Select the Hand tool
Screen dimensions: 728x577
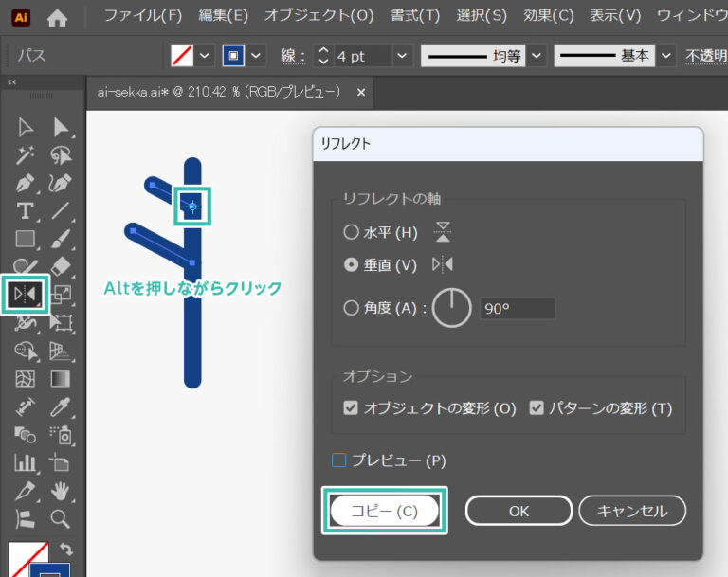tap(61, 491)
